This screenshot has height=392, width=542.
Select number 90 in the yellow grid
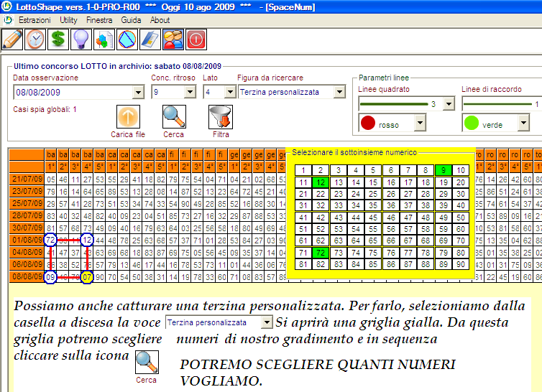point(461,264)
